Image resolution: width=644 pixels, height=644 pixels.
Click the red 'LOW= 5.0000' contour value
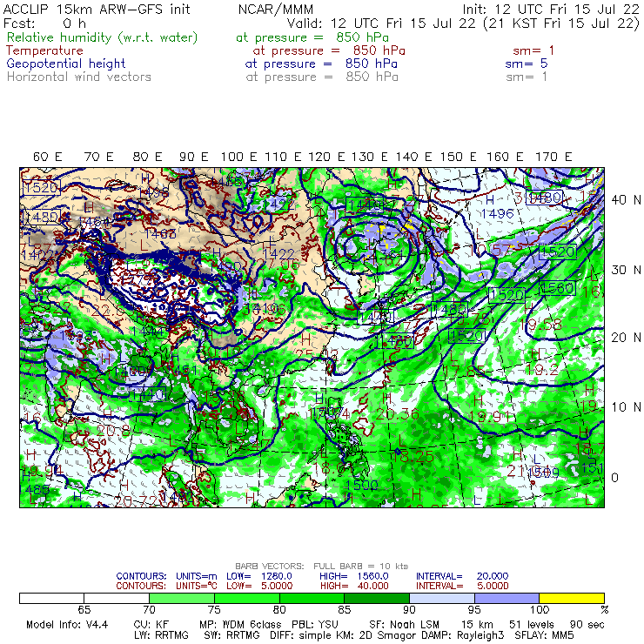(x=259, y=586)
